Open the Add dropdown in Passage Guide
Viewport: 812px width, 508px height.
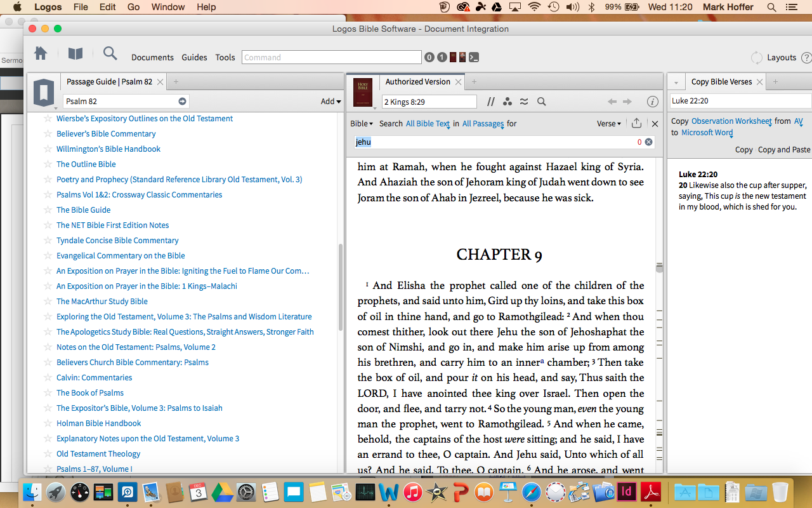coord(331,101)
